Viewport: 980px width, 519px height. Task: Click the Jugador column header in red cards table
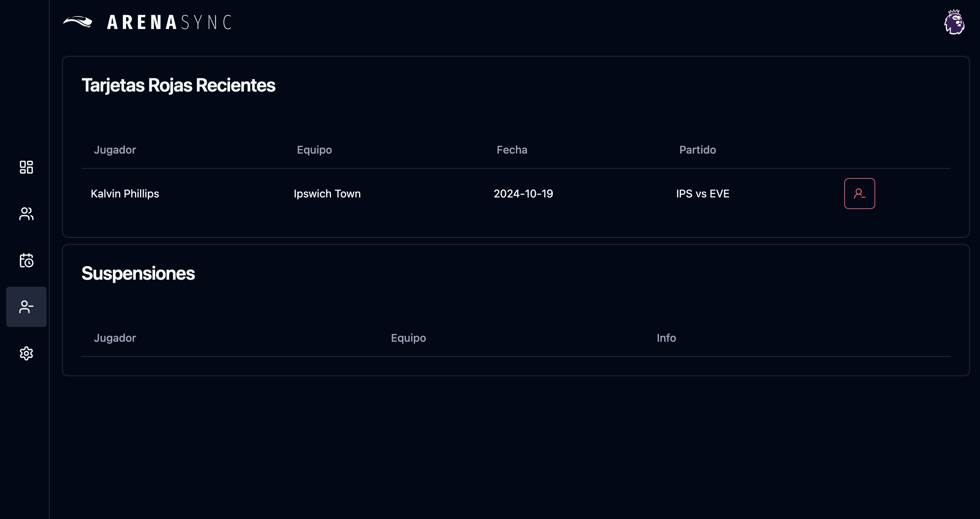pos(115,150)
